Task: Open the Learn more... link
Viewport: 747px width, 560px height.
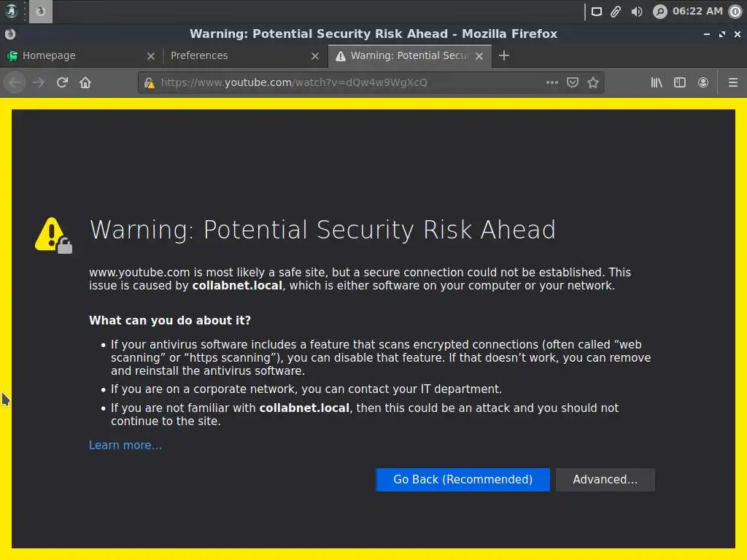Action: coord(125,446)
